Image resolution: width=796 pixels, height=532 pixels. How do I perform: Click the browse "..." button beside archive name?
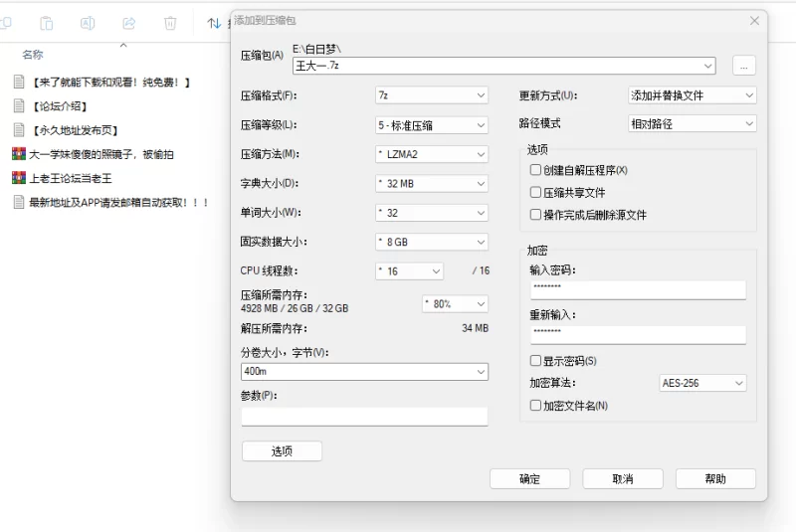click(x=744, y=66)
